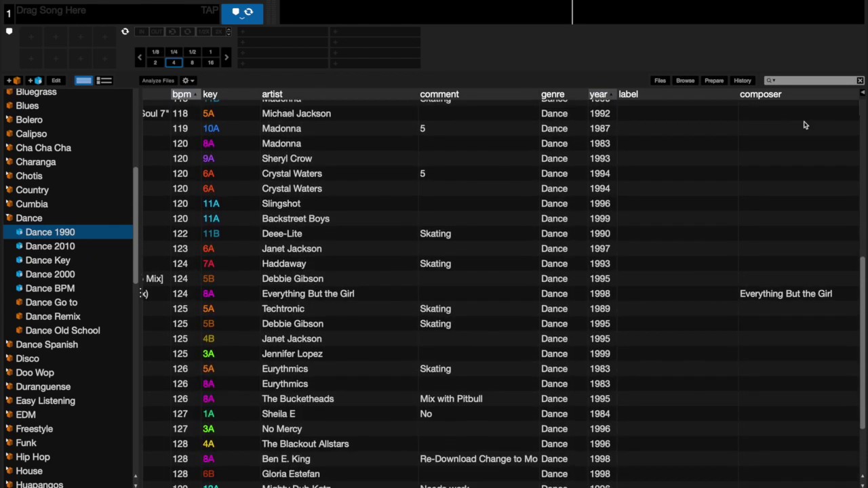The image size is (868, 488).
Task: Toggle the 4 beat auto loop
Action: coord(174,62)
